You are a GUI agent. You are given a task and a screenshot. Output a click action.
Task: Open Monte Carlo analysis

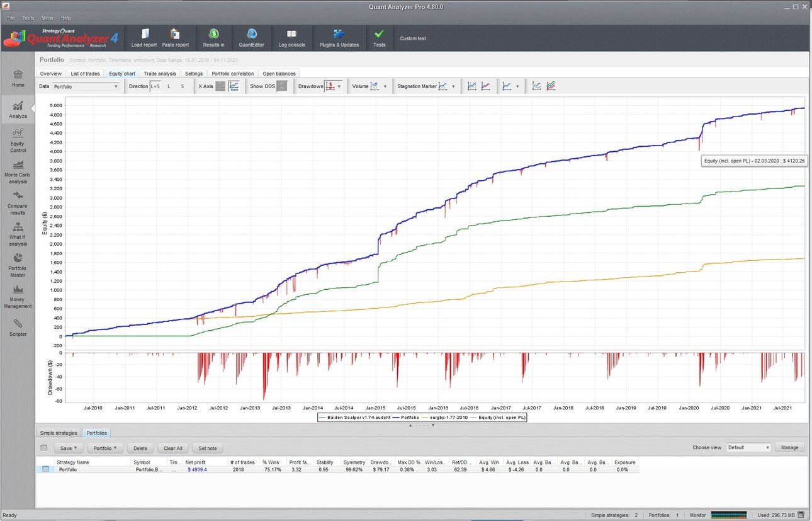[x=18, y=171]
